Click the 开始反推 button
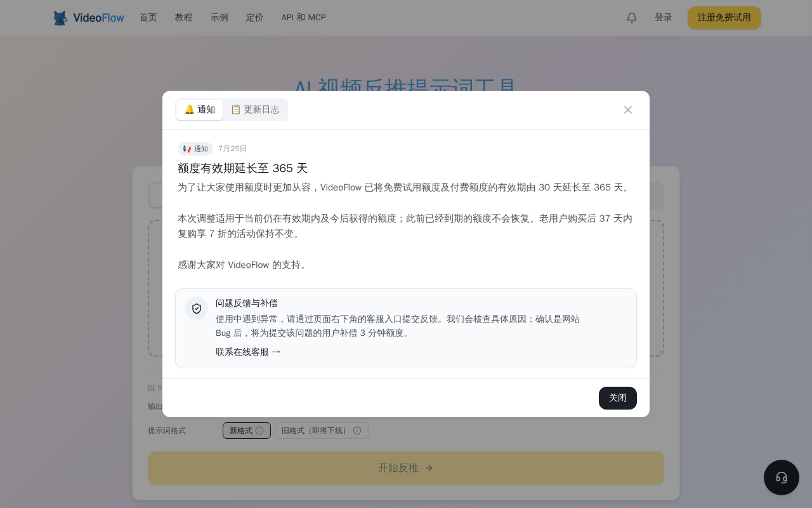Image resolution: width=812 pixels, height=508 pixels. pyautogui.click(x=406, y=468)
